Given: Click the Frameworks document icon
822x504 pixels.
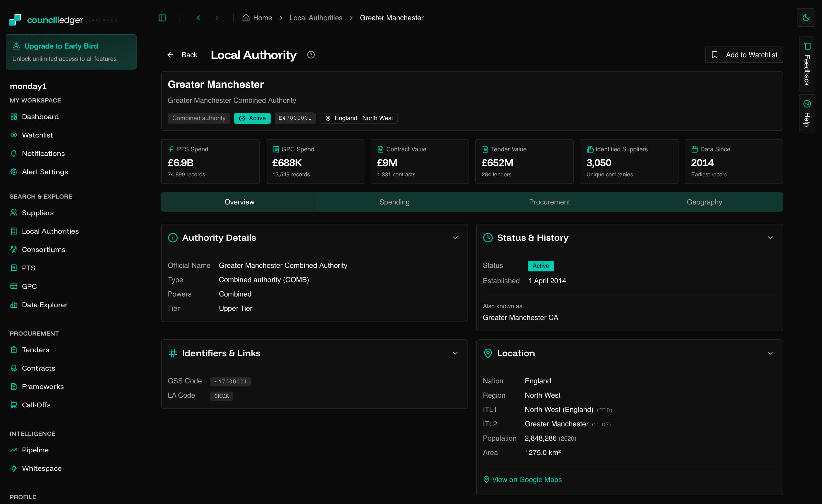Looking at the screenshot, I should pos(14,386).
